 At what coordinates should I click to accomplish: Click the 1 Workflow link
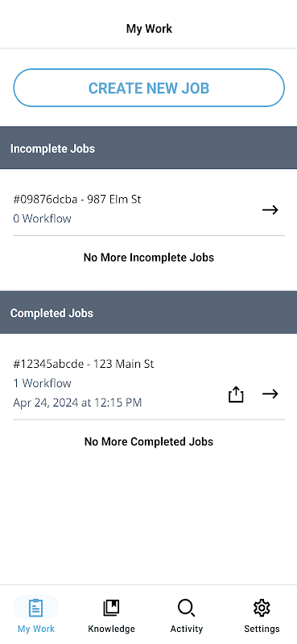pyautogui.click(x=42, y=383)
